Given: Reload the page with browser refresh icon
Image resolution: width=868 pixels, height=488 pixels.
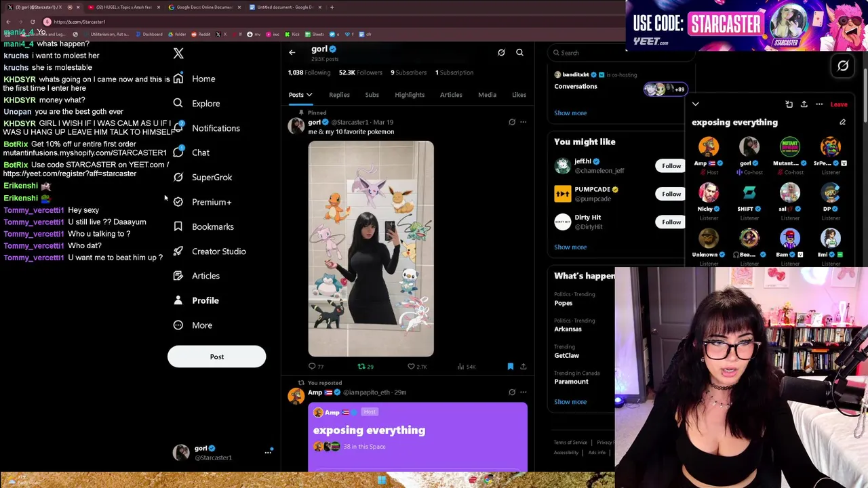Looking at the screenshot, I should [32, 22].
